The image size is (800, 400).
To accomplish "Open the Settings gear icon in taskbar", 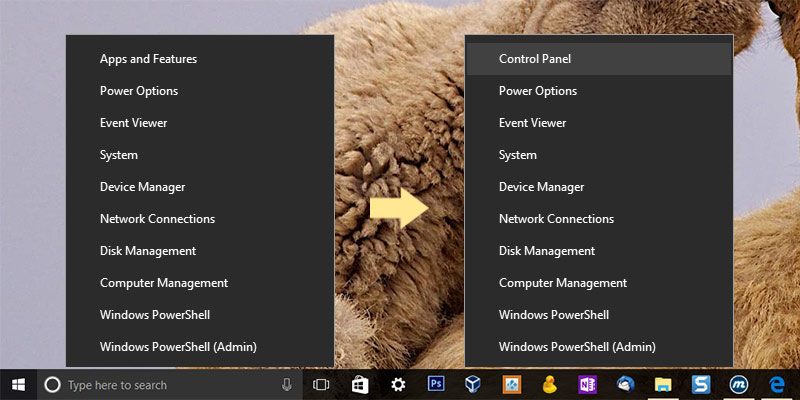I will 398,385.
